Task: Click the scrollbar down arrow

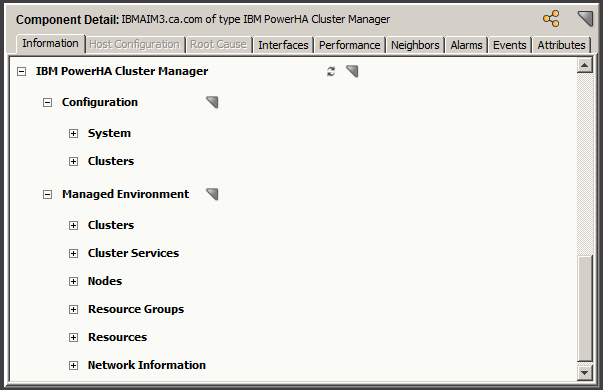Action: pyautogui.click(x=585, y=372)
